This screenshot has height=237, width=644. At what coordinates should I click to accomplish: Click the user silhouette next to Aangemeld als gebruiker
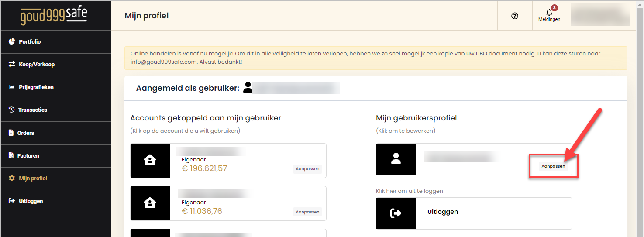(248, 87)
